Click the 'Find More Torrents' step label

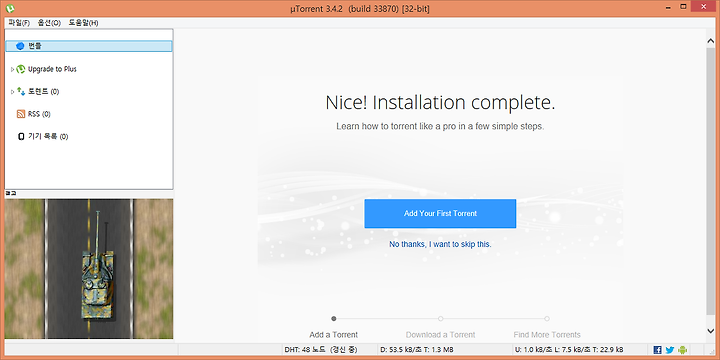click(547, 335)
